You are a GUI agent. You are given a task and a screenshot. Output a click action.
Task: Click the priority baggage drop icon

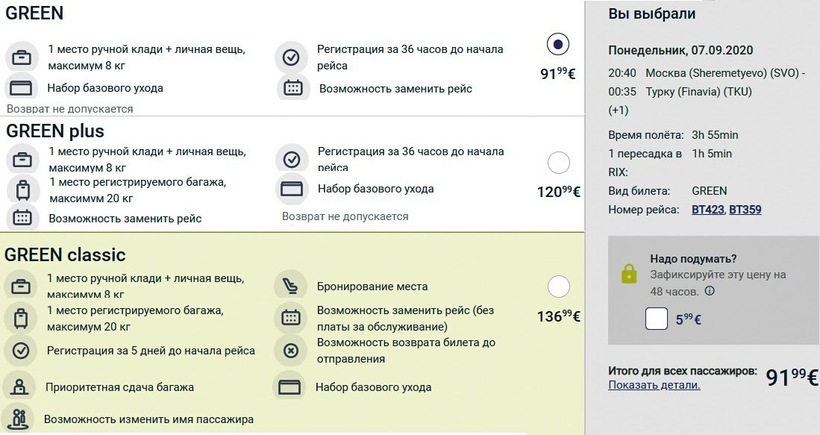point(19,386)
